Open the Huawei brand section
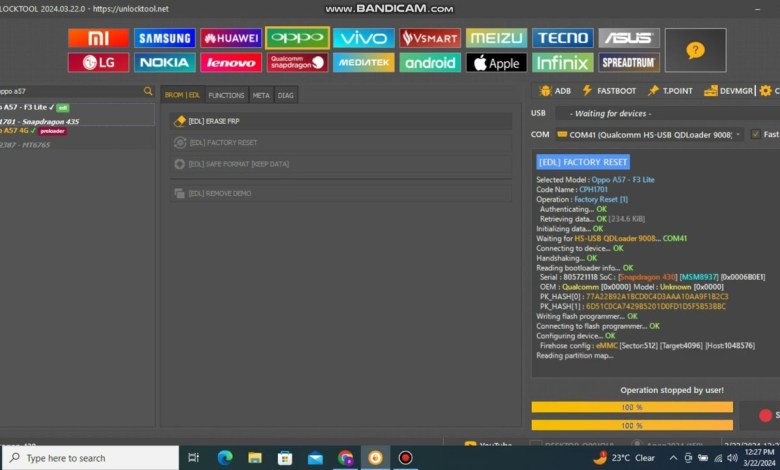The height and width of the screenshot is (470, 780). [231, 38]
